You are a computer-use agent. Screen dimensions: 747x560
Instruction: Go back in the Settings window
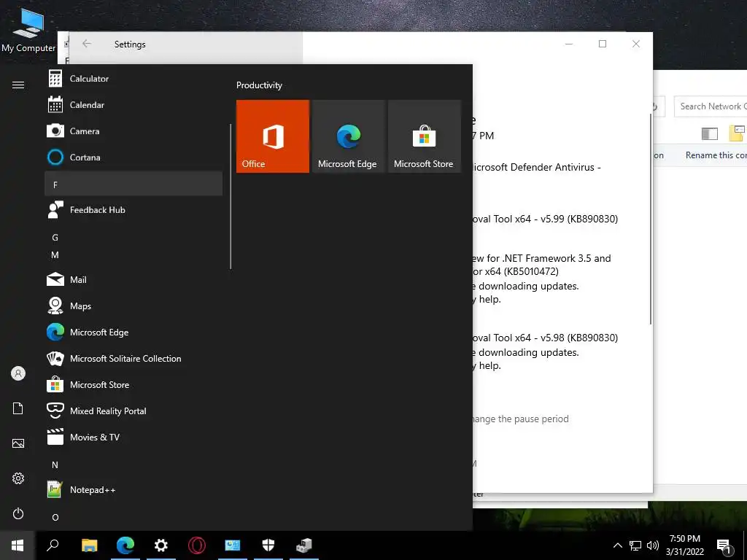click(x=87, y=44)
